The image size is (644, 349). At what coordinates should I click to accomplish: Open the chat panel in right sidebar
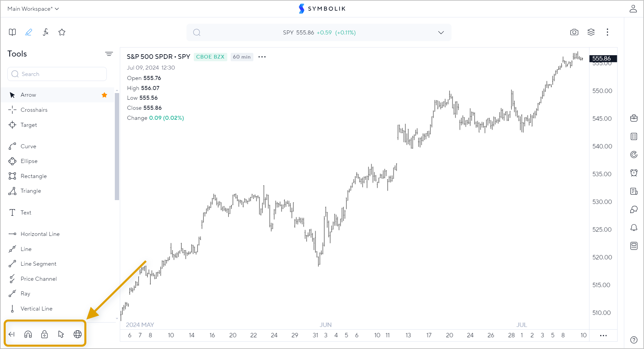coord(634,209)
